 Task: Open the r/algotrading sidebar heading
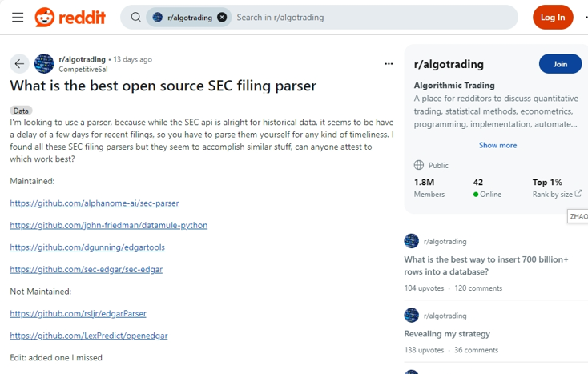point(449,64)
